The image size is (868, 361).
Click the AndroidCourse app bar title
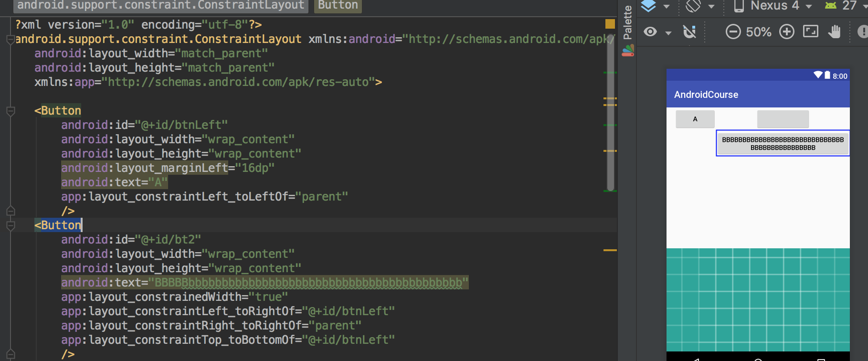point(706,95)
